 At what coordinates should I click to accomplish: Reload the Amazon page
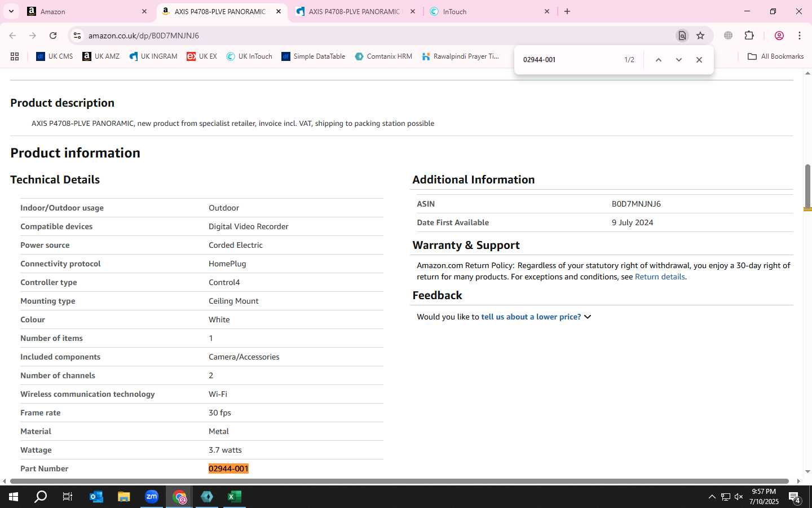[x=53, y=36]
